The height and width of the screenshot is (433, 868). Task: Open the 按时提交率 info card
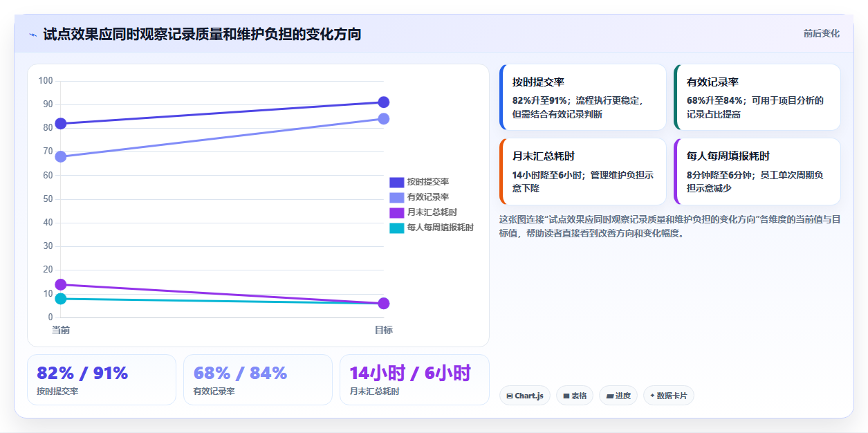coord(582,98)
